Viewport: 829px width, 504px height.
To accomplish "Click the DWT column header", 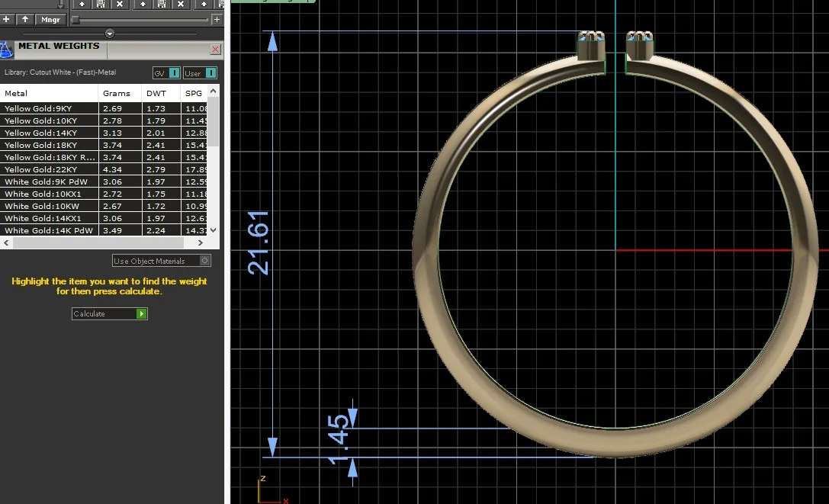I will tap(161, 93).
